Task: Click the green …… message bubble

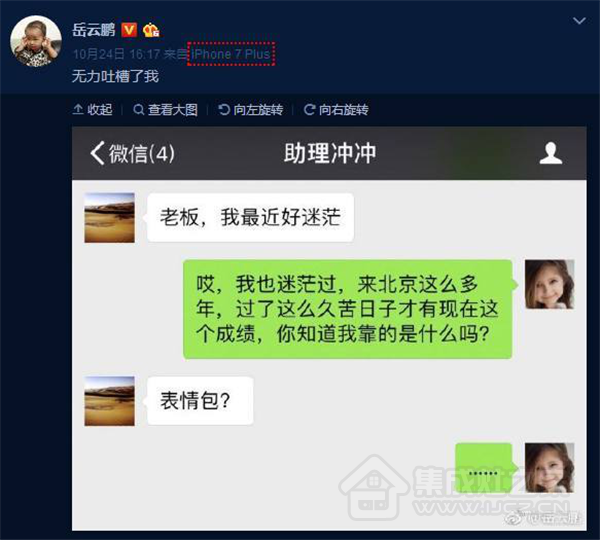Action: (x=485, y=468)
